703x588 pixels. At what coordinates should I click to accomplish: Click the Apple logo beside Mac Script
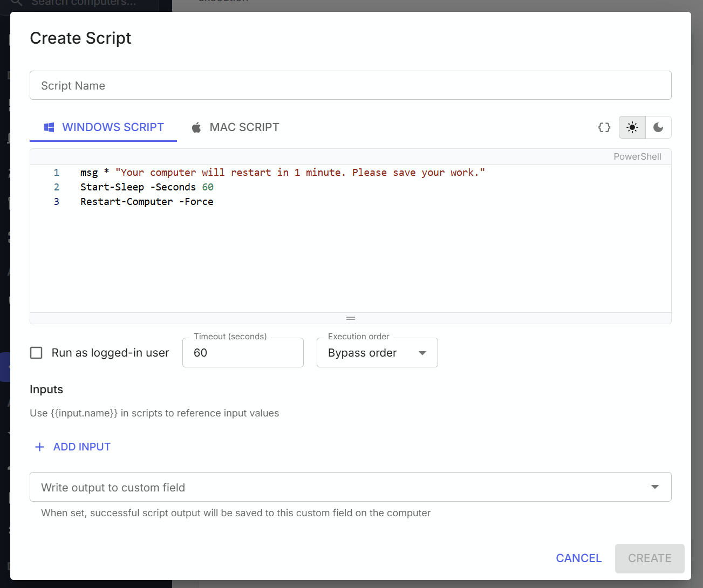pos(196,127)
